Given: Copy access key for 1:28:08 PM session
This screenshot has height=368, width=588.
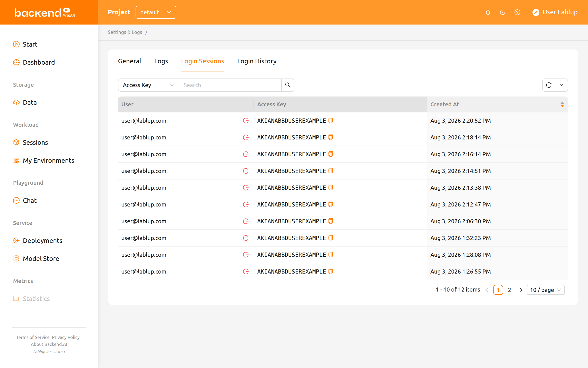Looking at the screenshot, I should 331,255.
